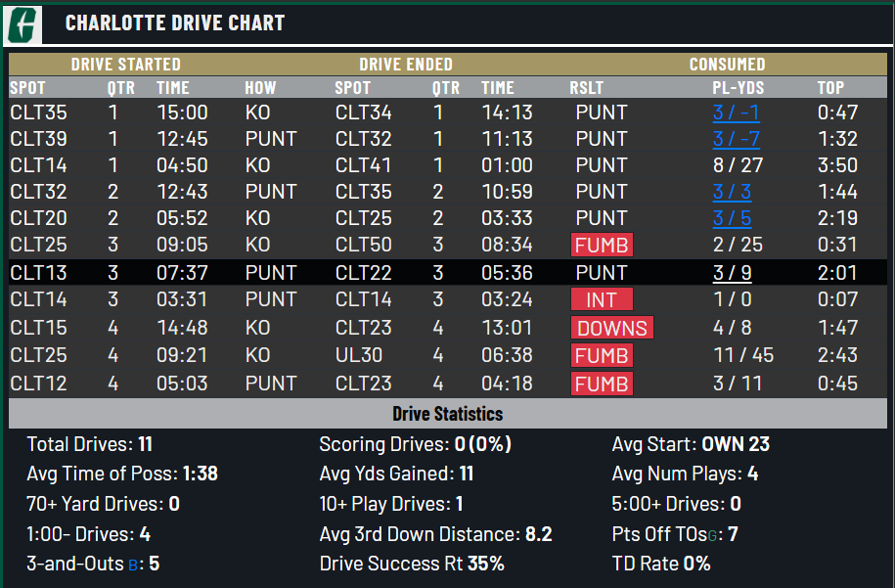
Task: Open the 3 / 9 play-yards link
Action: pyautogui.click(x=732, y=273)
